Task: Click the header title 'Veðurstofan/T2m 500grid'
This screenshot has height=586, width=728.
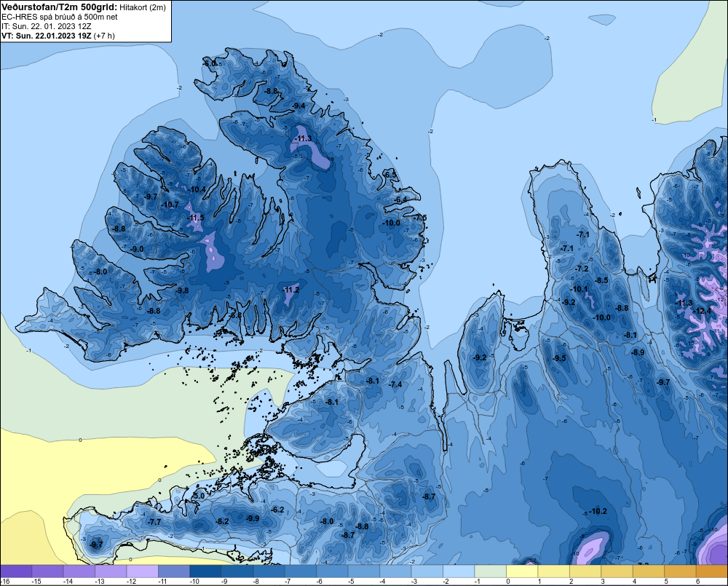Action: click(x=59, y=7)
